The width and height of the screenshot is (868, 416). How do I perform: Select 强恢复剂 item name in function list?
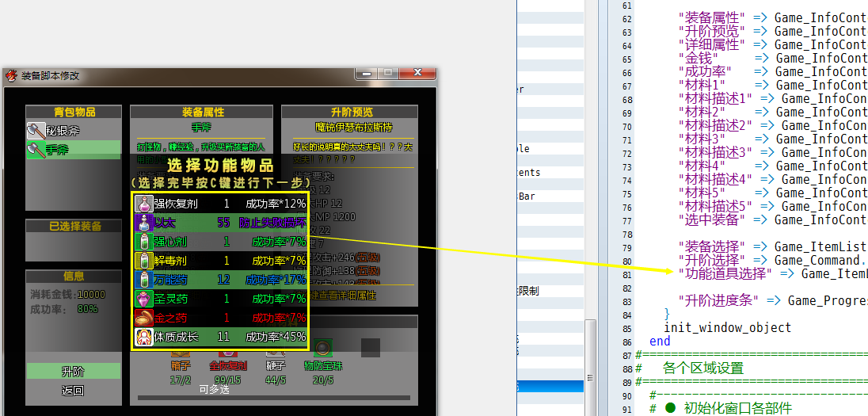coord(176,204)
